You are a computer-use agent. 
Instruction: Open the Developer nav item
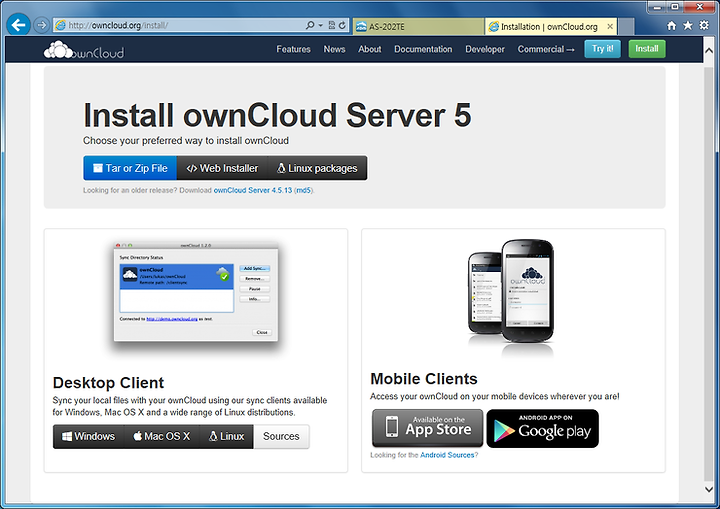pyautogui.click(x=485, y=49)
